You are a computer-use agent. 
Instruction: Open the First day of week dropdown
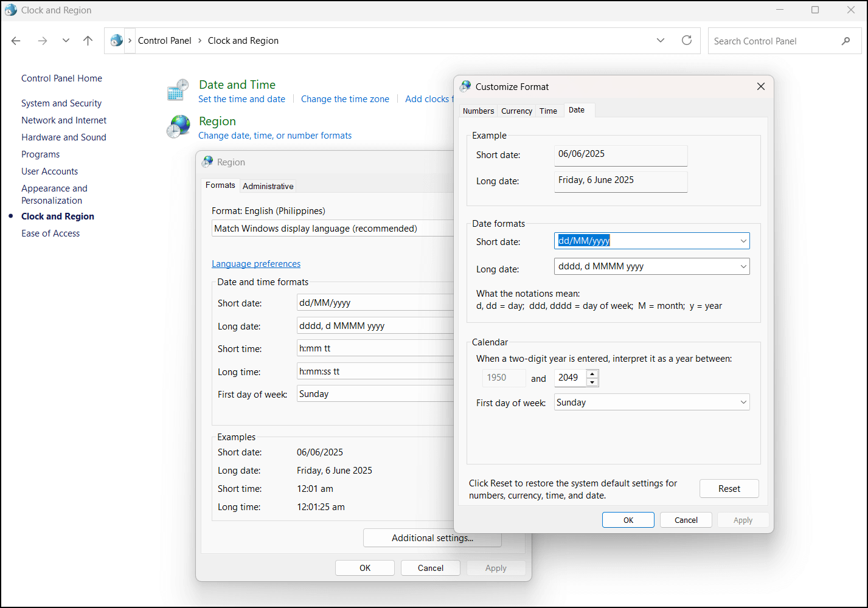[743, 402]
